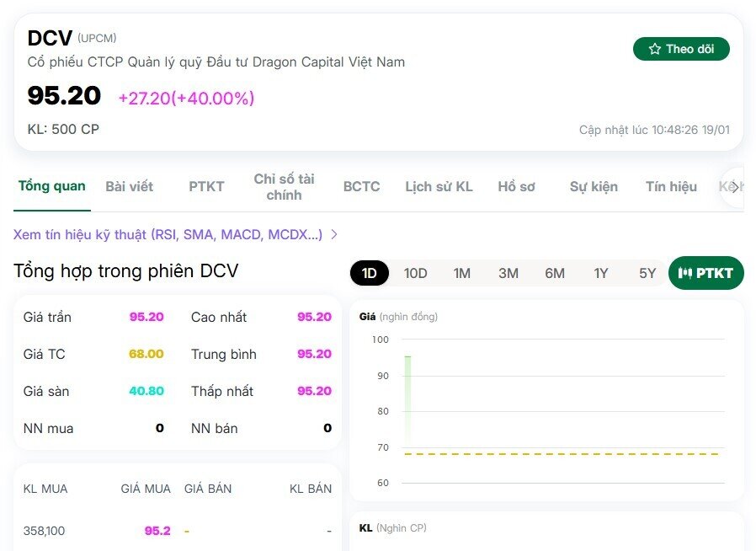The width and height of the screenshot is (756, 551).
Task: Activate the 6M timeframe view
Action: [554, 273]
